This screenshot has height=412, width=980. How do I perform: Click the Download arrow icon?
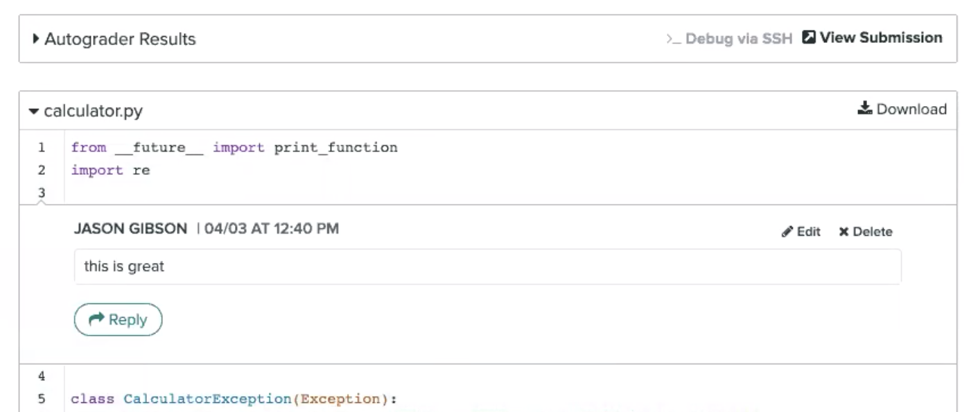coord(864,109)
